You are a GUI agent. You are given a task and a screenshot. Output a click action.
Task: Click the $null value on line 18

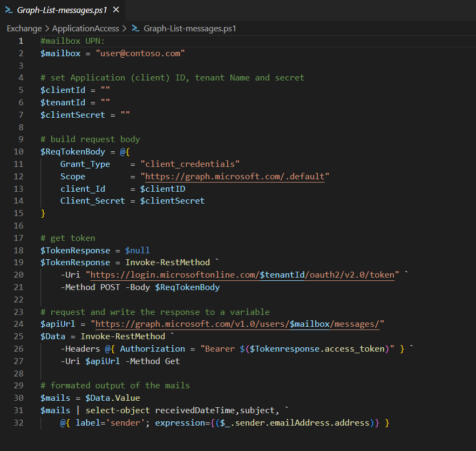[x=138, y=251]
